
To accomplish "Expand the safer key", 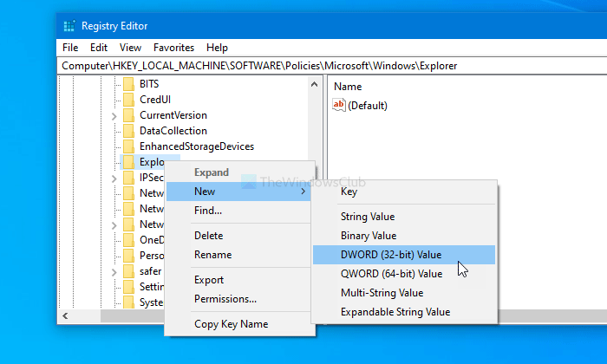I will pos(114,271).
